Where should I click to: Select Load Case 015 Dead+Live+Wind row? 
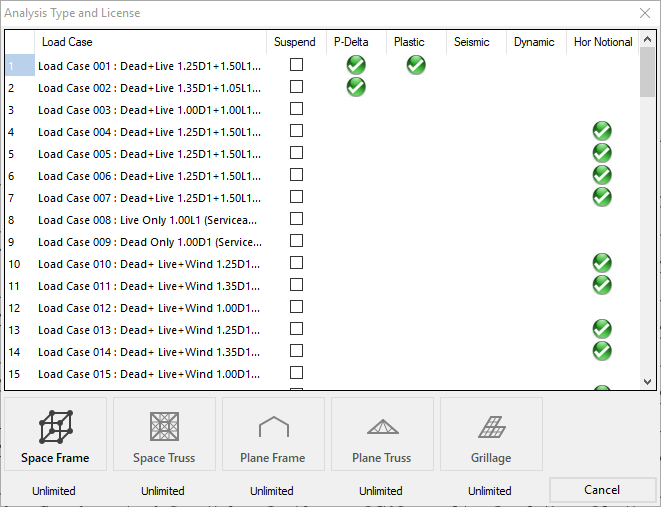(149, 374)
